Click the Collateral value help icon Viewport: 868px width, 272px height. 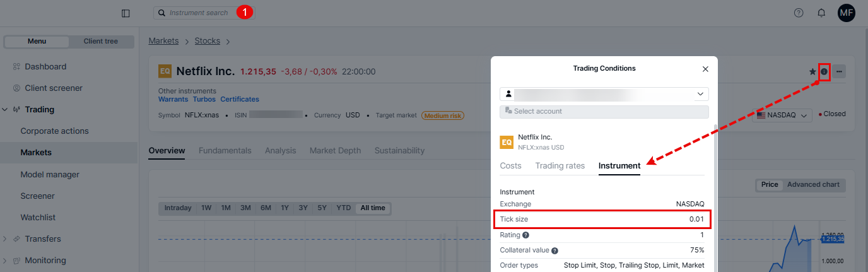554,251
